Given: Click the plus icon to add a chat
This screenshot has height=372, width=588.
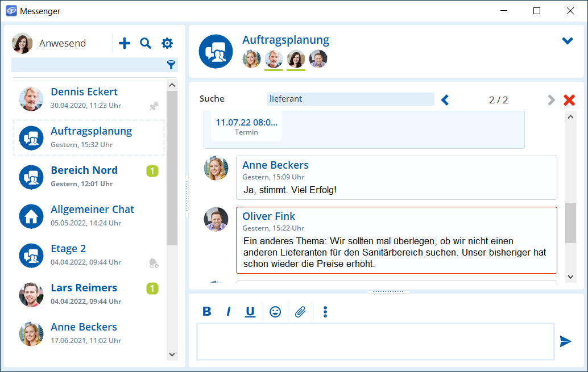Looking at the screenshot, I should click(124, 43).
